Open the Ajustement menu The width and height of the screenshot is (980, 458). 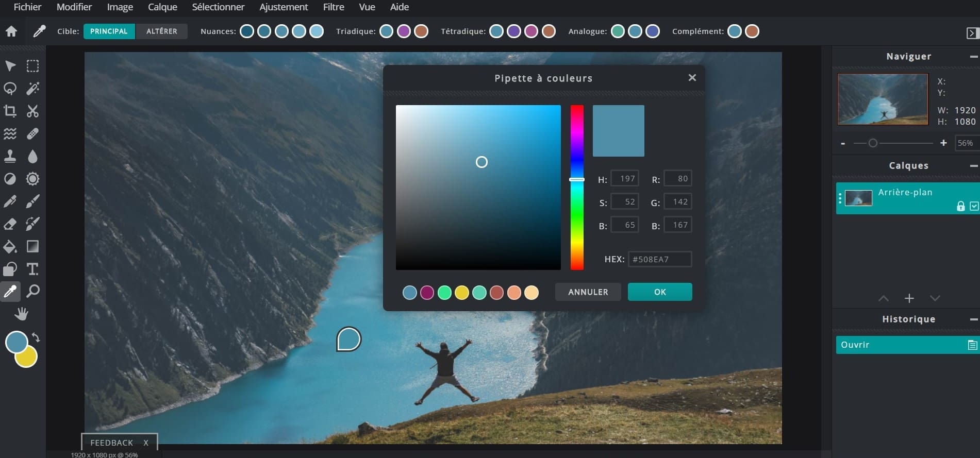pos(284,7)
